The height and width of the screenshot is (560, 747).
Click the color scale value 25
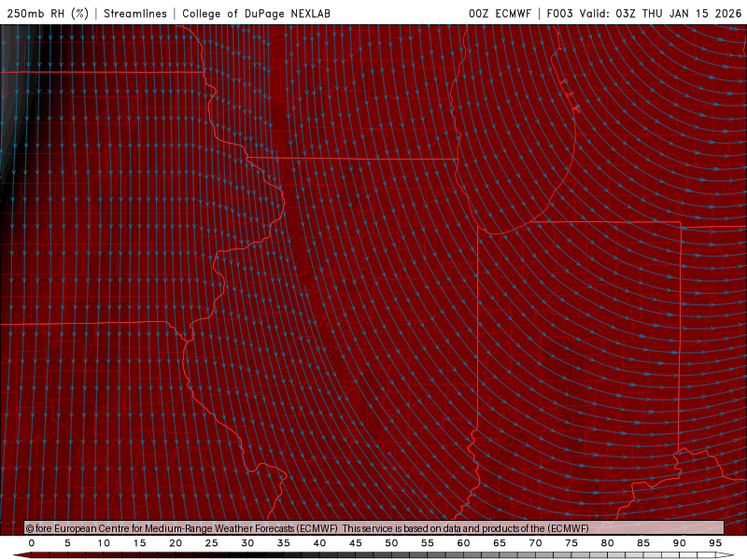(212, 543)
